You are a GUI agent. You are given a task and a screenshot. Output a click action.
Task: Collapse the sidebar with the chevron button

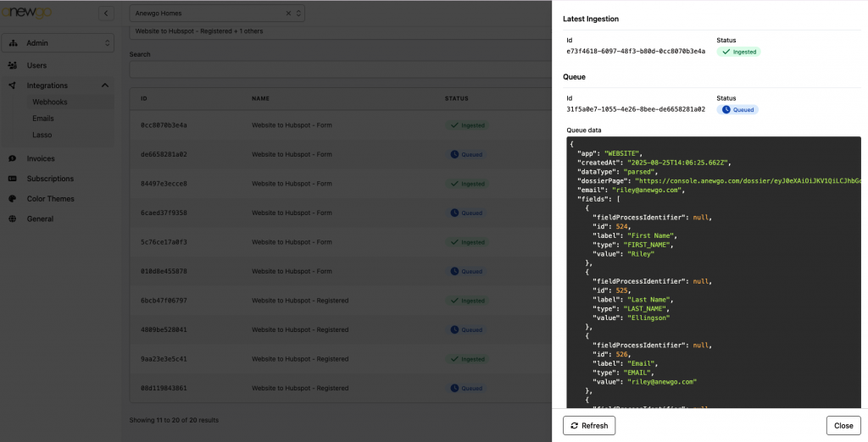(106, 14)
